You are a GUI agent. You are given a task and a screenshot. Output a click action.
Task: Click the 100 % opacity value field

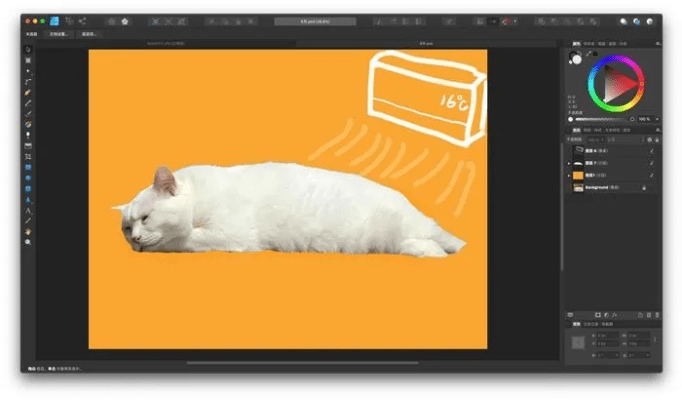(x=645, y=119)
